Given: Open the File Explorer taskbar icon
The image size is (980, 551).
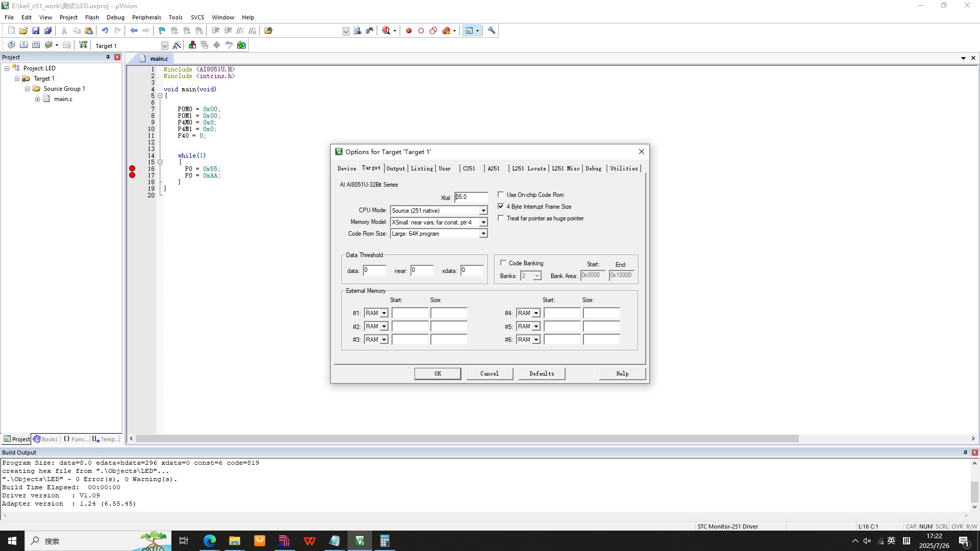Looking at the screenshot, I should (234, 541).
